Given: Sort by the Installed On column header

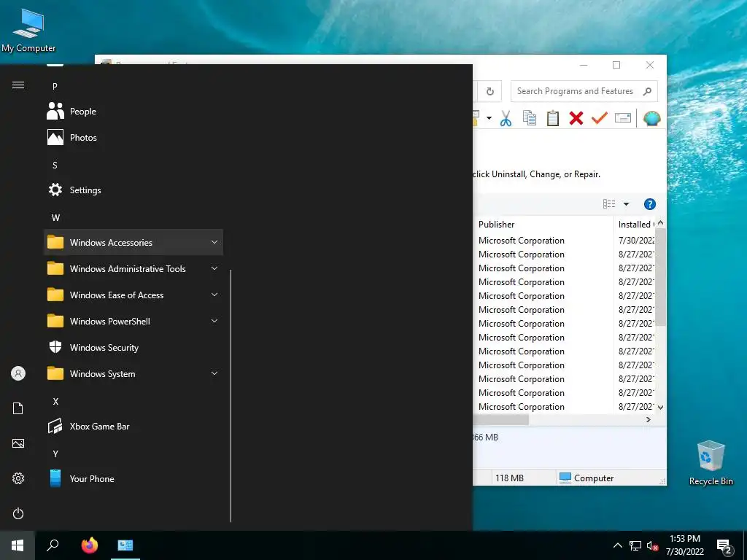Looking at the screenshot, I should click(635, 225).
